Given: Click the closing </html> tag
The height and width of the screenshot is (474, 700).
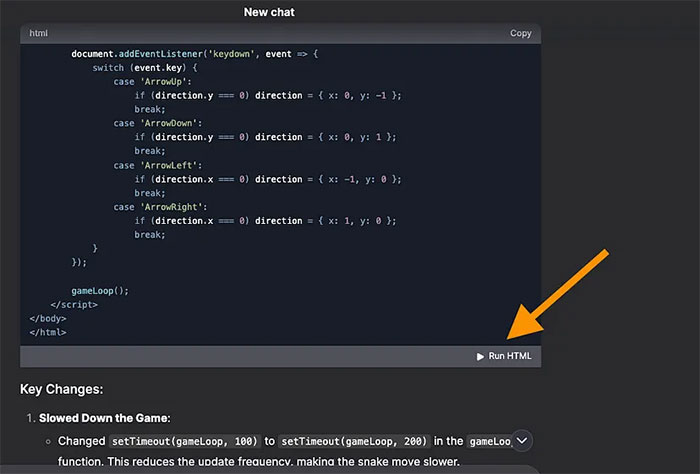Looking at the screenshot, I should tap(48, 332).
